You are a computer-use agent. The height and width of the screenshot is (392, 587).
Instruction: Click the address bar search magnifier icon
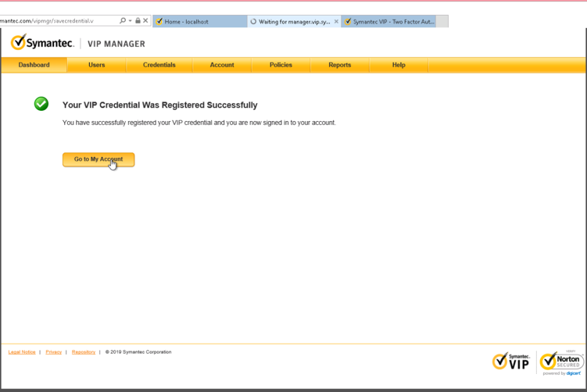point(123,21)
